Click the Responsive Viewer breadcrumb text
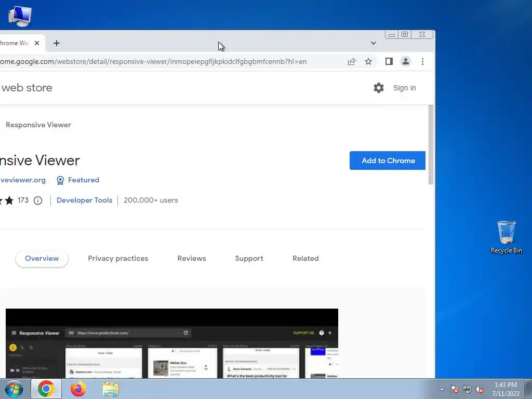The height and width of the screenshot is (399, 532). [x=38, y=125]
